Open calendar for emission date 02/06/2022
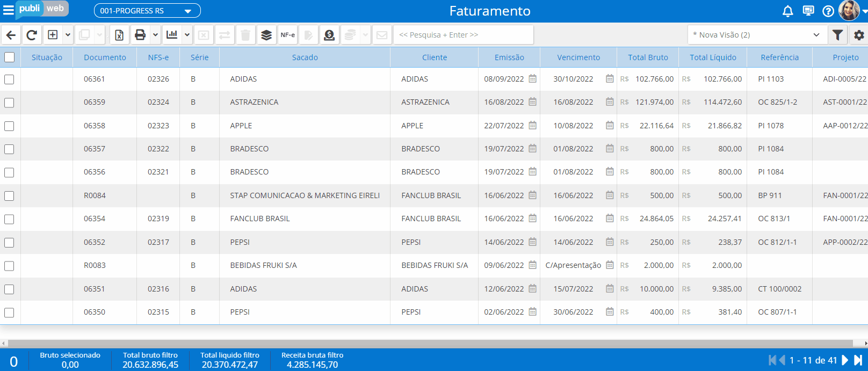 click(532, 311)
